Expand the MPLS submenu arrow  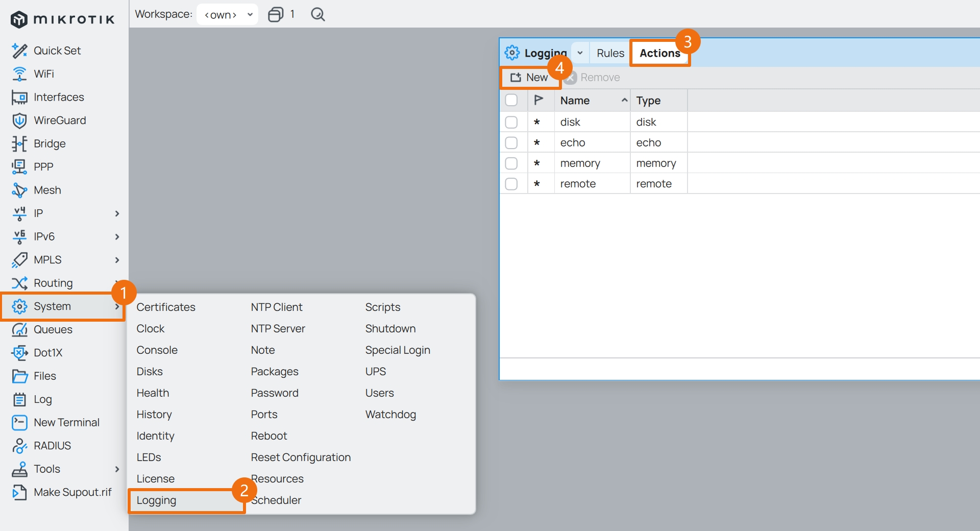(117, 260)
